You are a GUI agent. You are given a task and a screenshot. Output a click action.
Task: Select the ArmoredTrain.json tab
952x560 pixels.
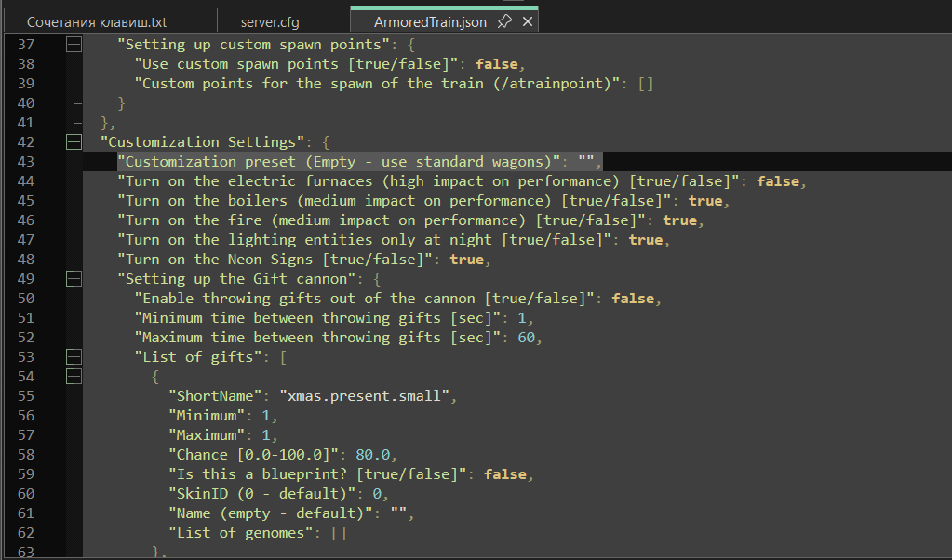[x=430, y=21]
